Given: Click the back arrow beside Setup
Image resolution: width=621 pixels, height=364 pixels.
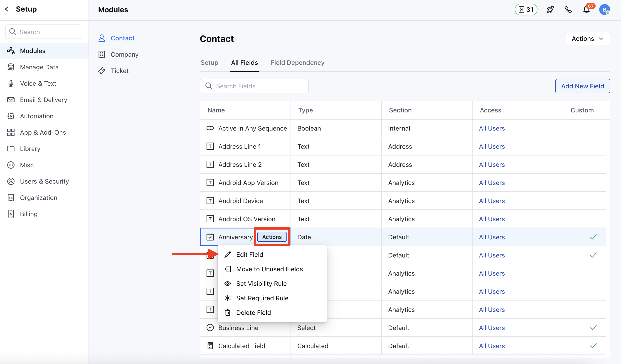Looking at the screenshot, I should (x=7, y=9).
